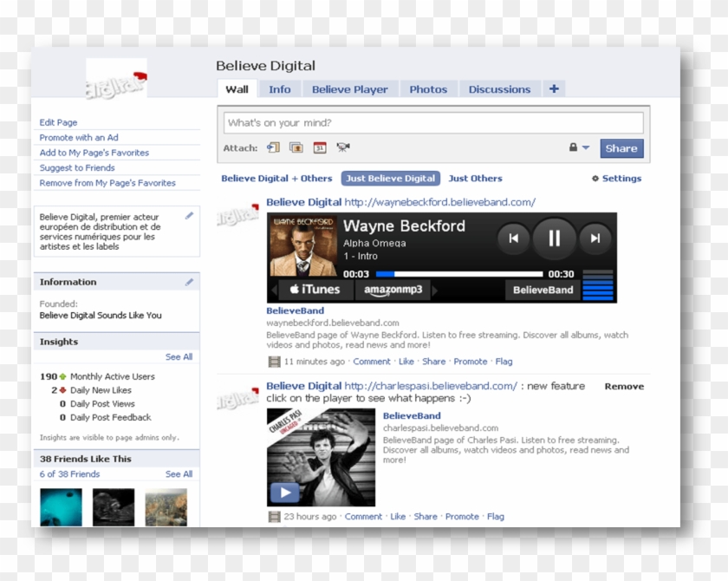Focus the What's on your mind field
The height and width of the screenshot is (581, 728).
tap(433, 123)
